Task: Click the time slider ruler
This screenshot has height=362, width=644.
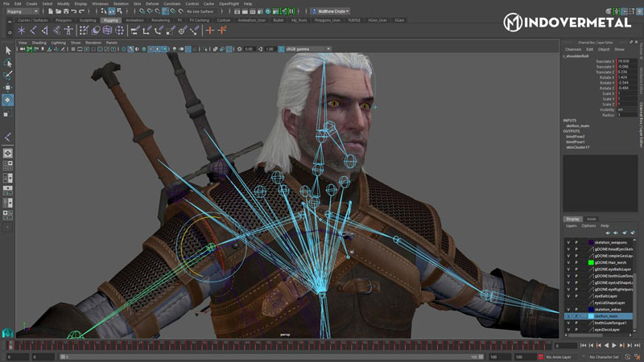Action: pyautogui.click(x=281, y=346)
